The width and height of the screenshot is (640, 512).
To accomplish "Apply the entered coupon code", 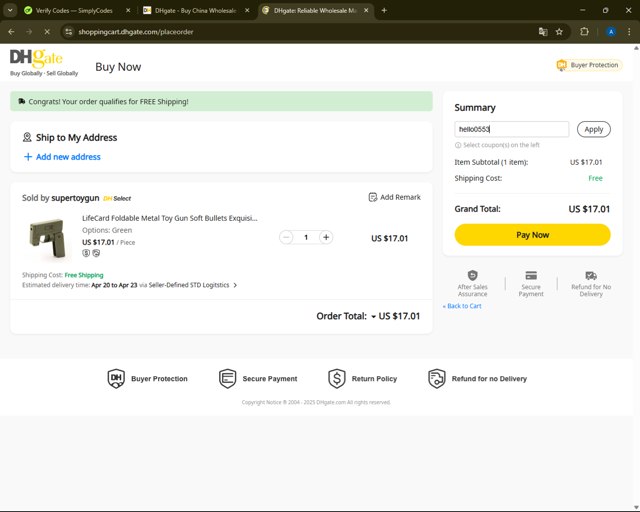I will click(594, 129).
